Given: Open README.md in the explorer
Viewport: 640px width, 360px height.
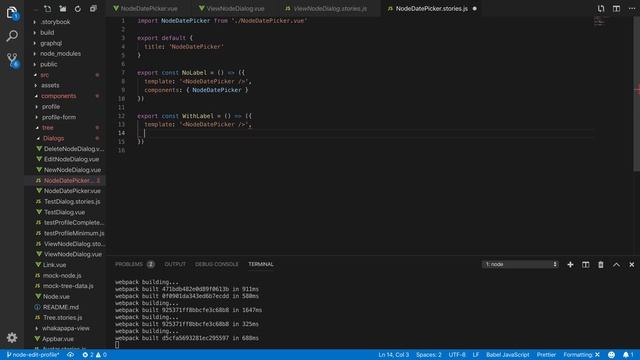Looking at the screenshot, I should pyautogui.click(x=60, y=307).
